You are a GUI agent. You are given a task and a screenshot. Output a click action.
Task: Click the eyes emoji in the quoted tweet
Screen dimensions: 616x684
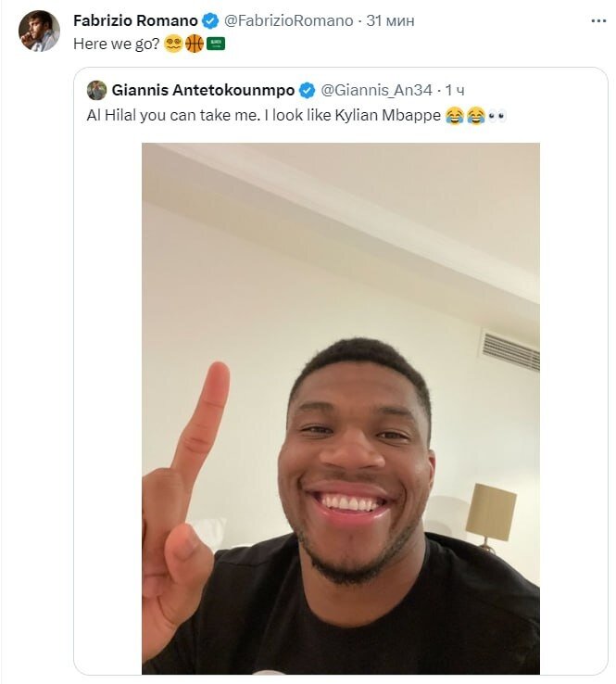[x=497, y=116]
